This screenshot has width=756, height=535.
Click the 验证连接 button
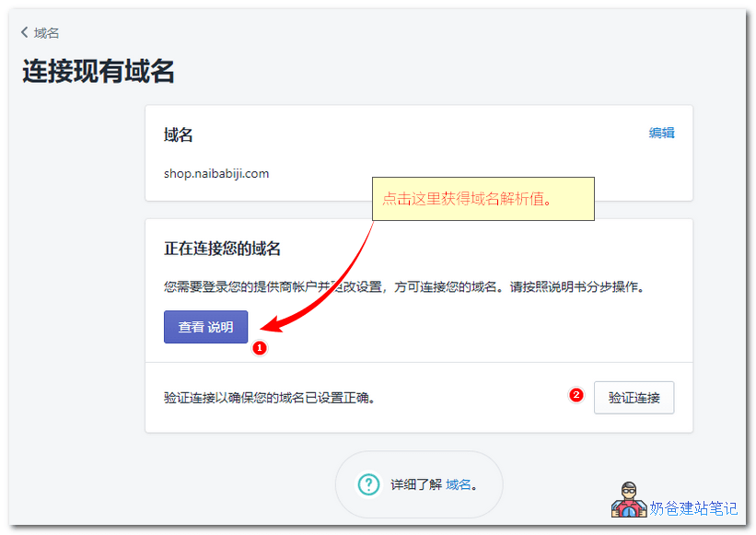coord(634,397)
